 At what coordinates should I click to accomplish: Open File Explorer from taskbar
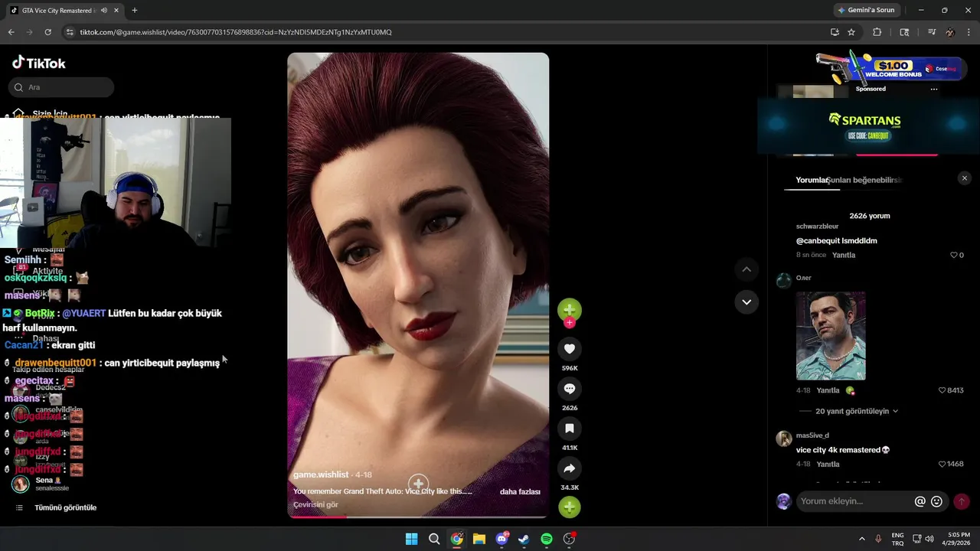tap(479, 539)
